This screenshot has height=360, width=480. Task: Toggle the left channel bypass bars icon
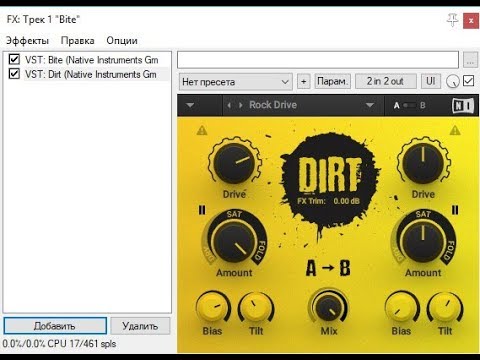coord(202,210)
